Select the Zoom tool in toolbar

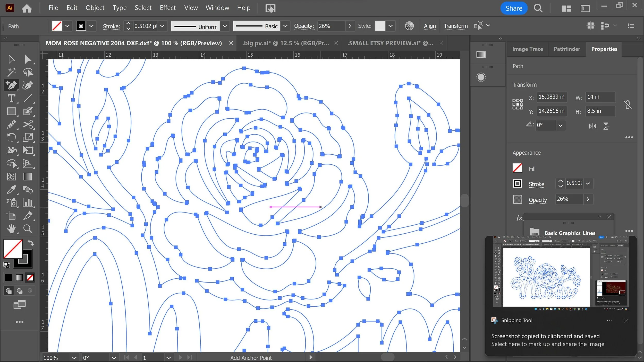(x=28, y=229)
